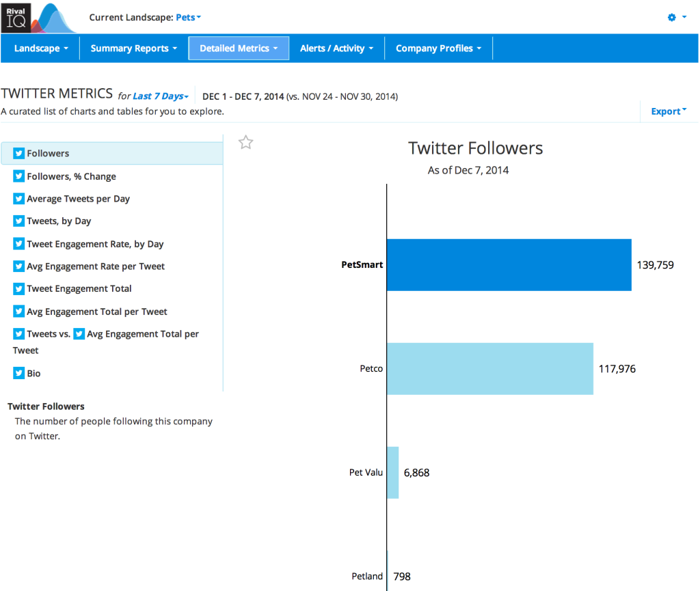Click Twitter icon beside Bio
Image resolution: width=700 pixels, height=591 pixels.
[x=18, y=373]
